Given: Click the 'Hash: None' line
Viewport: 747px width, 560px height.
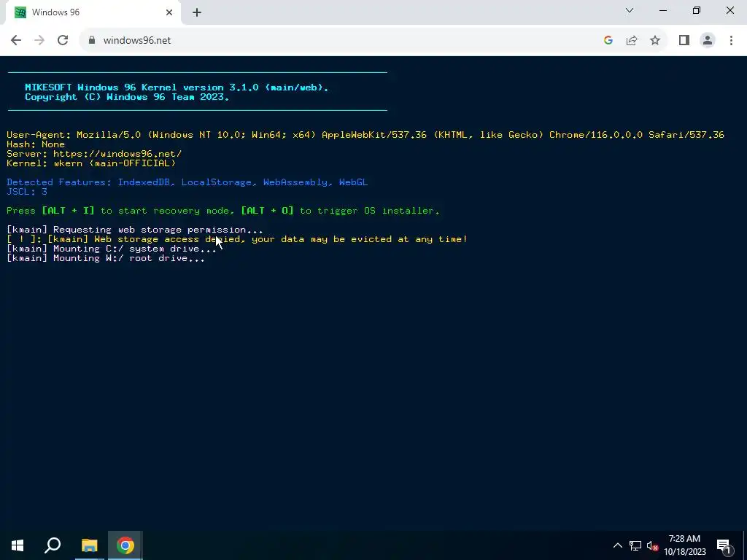Looking at the screenshot, I should tap(36, 144).
